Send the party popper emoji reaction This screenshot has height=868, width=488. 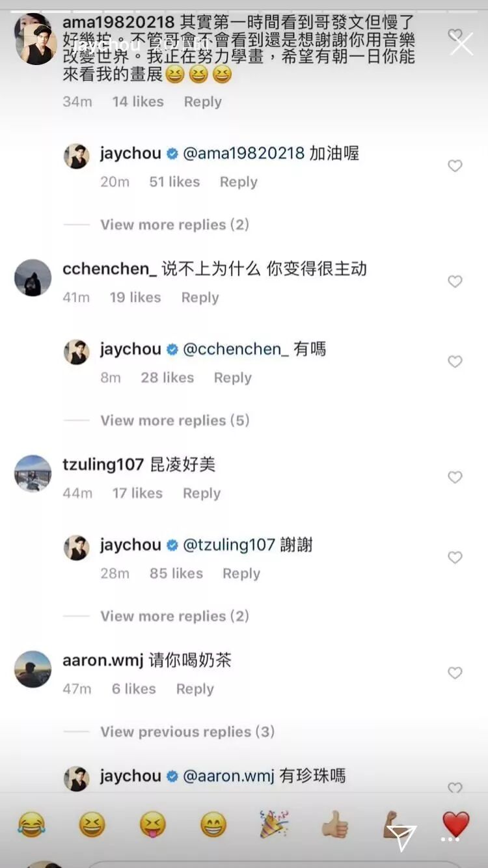pos(275,826)
